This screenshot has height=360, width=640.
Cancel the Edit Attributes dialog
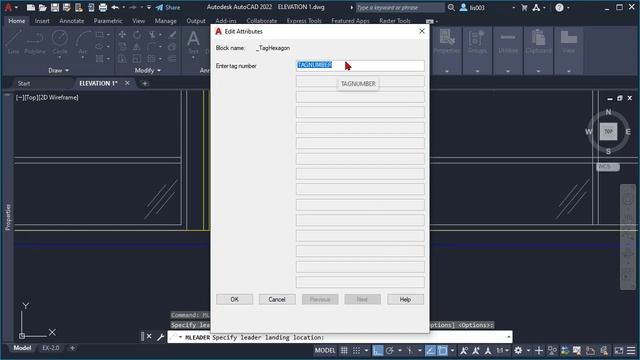tap(277, 299)
